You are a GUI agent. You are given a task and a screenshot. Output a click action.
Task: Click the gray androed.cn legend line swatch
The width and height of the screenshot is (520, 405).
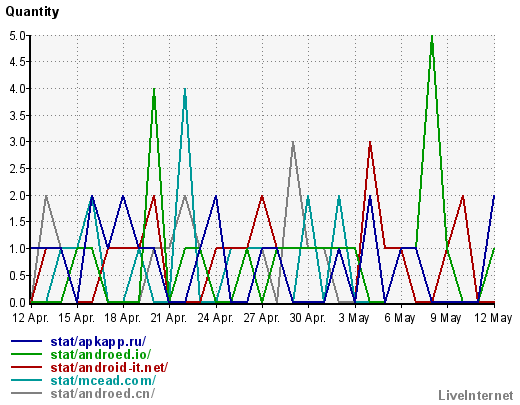click(27, 393)
